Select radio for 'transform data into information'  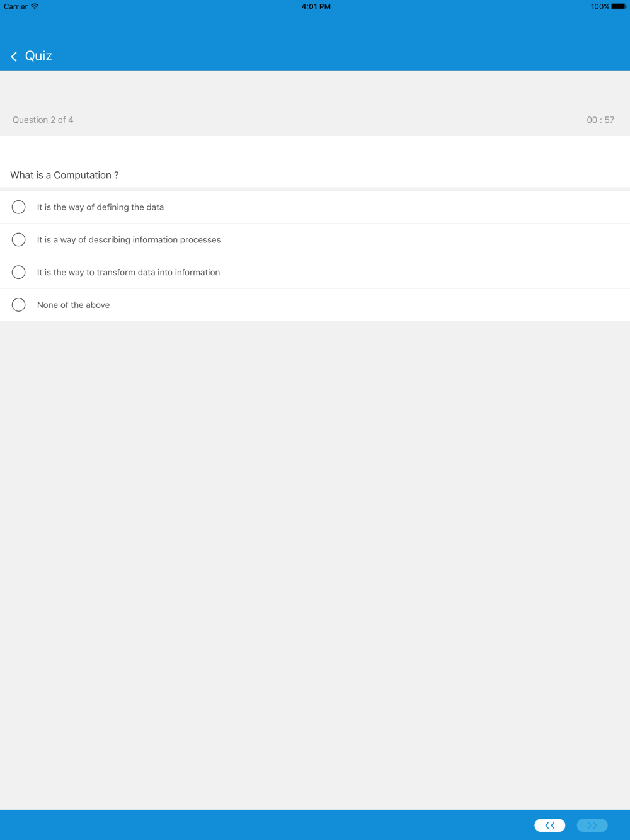coord(19,272)
